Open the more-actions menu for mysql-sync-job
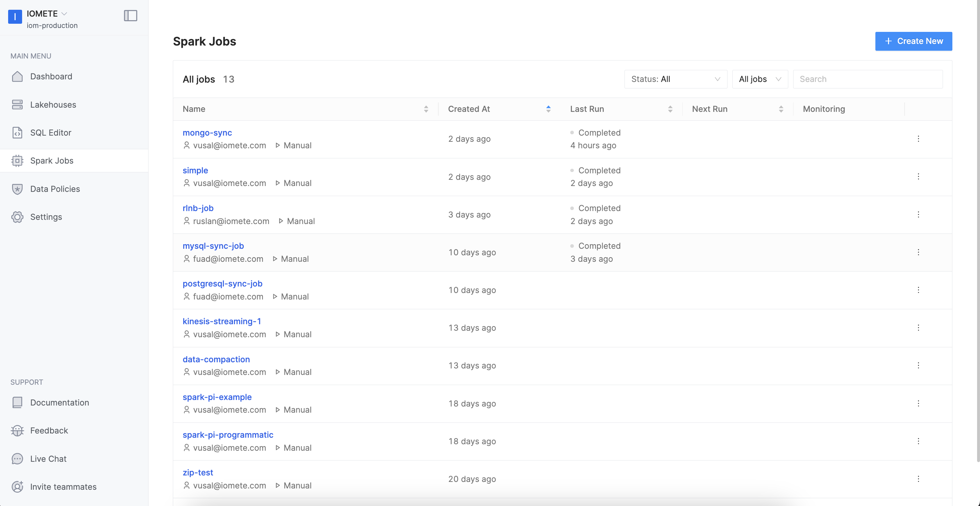 pos(918,252)
